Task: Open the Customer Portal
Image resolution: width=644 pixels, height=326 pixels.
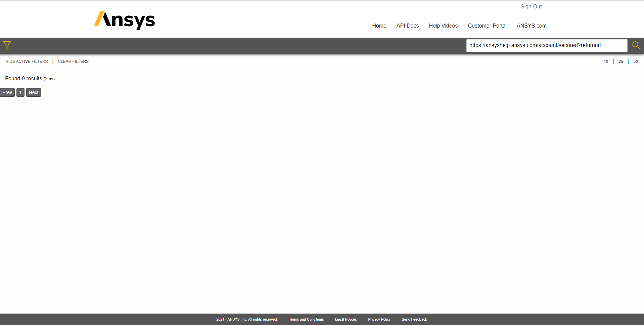Action: coord(487,26)
